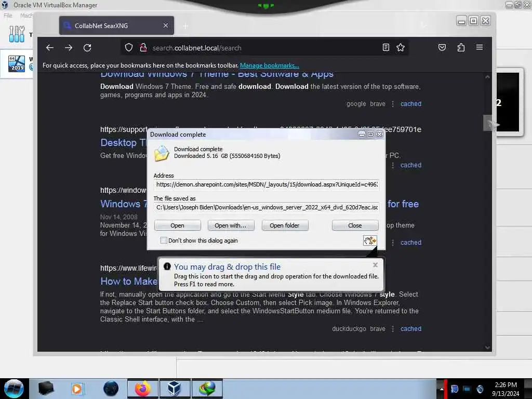Open options dots next to duckduckgo brave

click(393, 329)
